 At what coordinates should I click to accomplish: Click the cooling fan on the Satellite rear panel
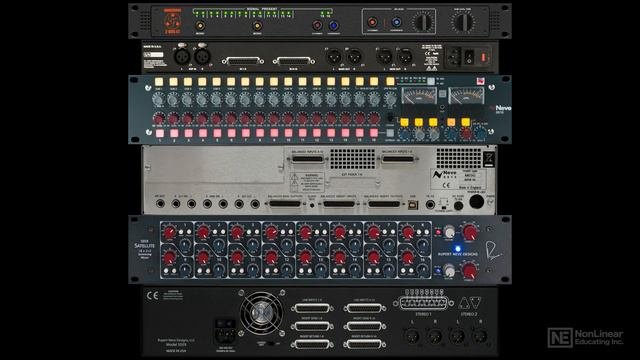point(261,313)
